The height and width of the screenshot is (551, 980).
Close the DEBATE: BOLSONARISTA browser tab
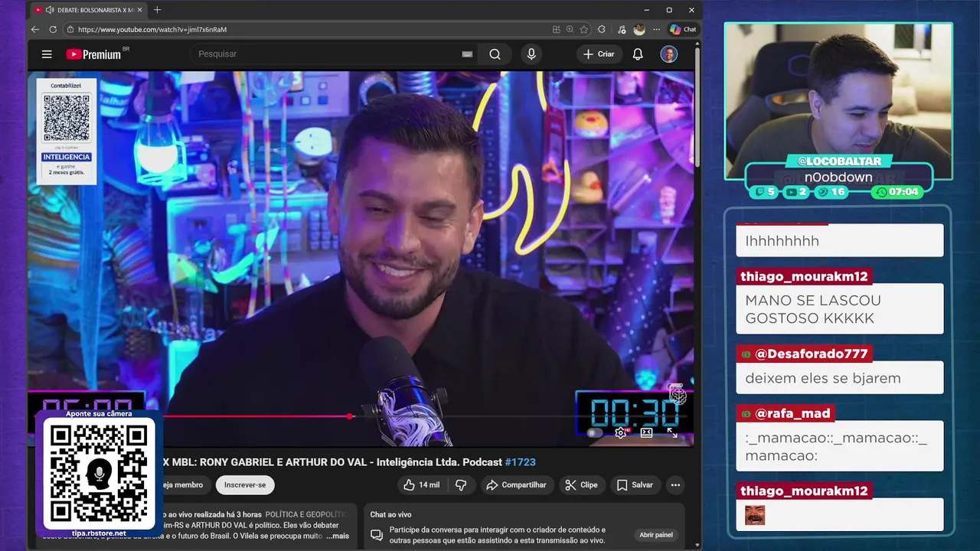[139, 10]
